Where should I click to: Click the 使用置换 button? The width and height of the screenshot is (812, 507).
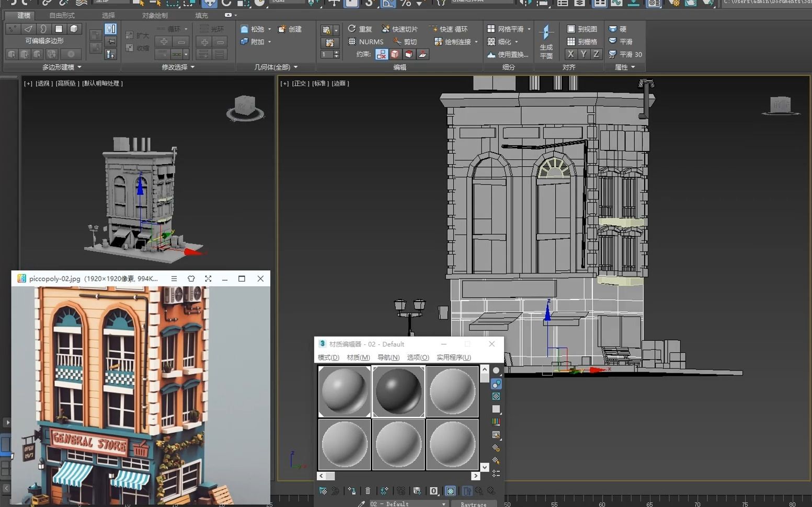pos(510,54)
